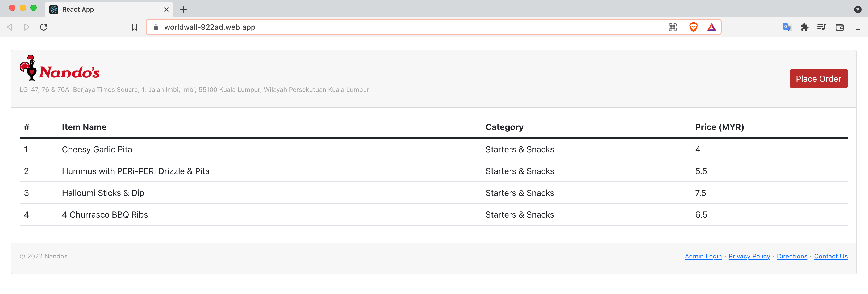Bookmark this page using the bookmark icon
The width and height of the screenshot is (868, 294).
click(135, 27)
